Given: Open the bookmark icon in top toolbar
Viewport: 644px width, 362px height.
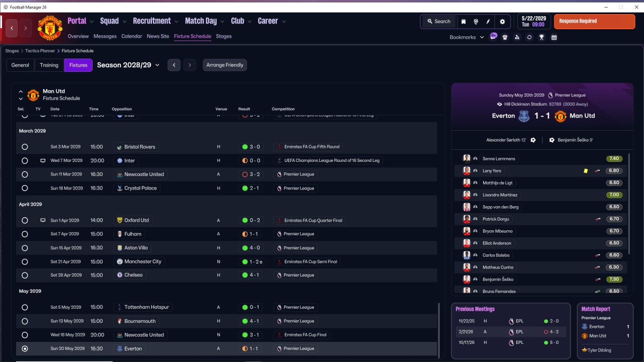Looking at the screenshot, I should coord(463,22).
